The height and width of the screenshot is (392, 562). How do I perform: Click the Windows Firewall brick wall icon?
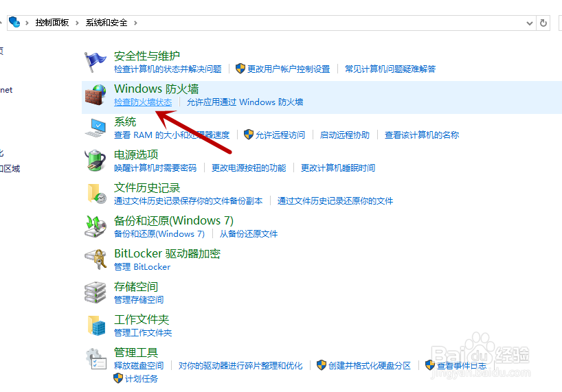coord(95,95)
